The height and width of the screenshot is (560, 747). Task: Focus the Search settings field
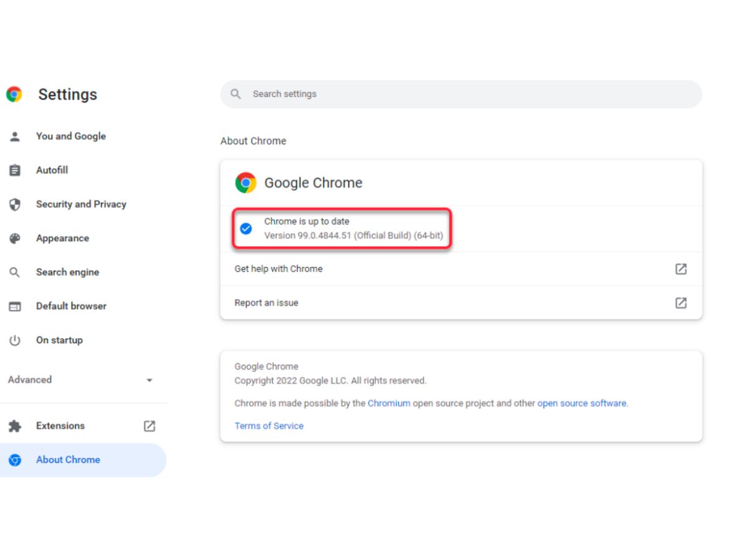(461, 94)
